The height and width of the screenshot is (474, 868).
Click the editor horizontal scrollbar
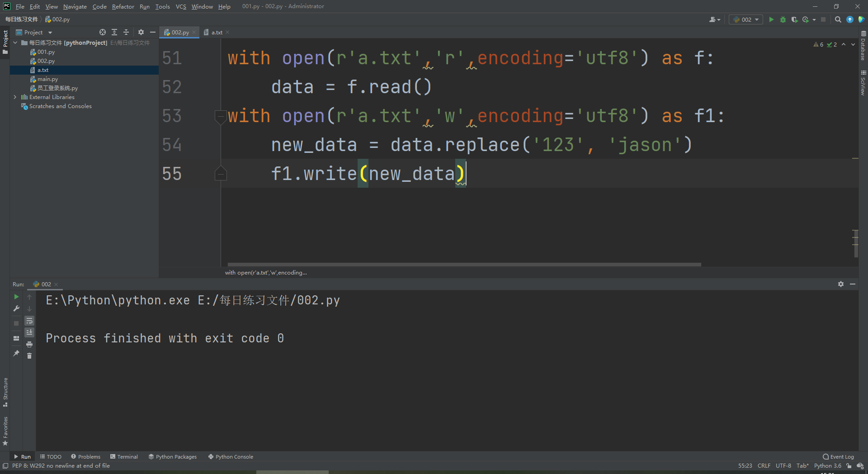click(464, 265)
